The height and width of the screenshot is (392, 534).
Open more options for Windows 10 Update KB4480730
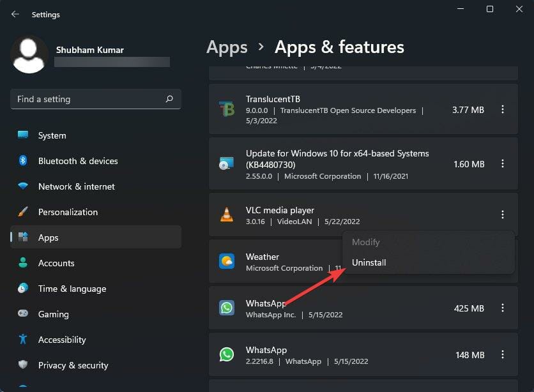point(503,163)
